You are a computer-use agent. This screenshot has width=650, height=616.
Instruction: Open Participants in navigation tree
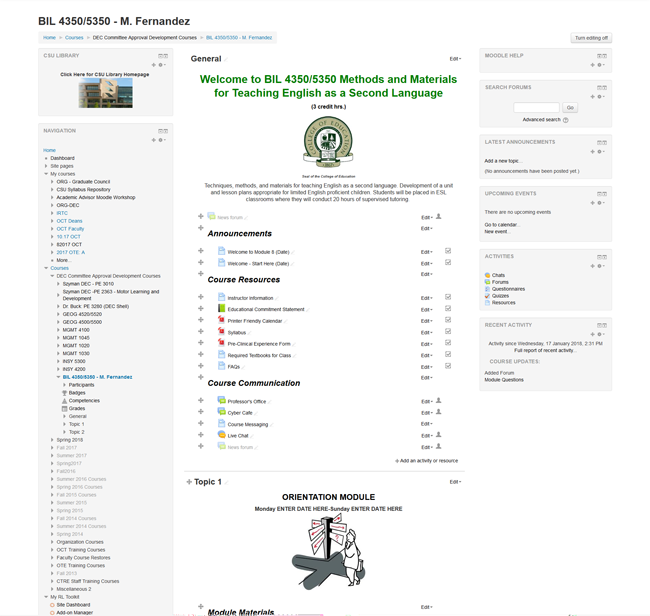[x=81, y=385]
